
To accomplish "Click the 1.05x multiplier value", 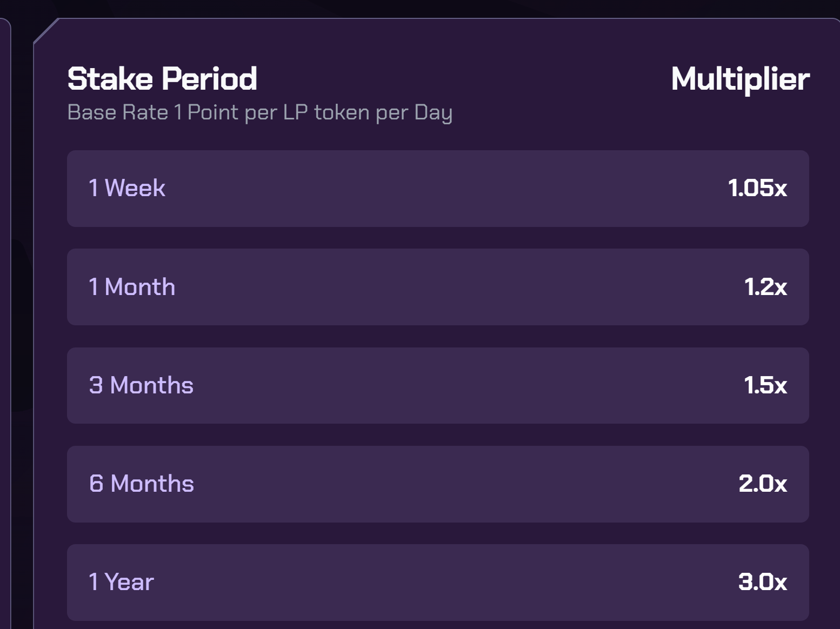I will point(757,188).
